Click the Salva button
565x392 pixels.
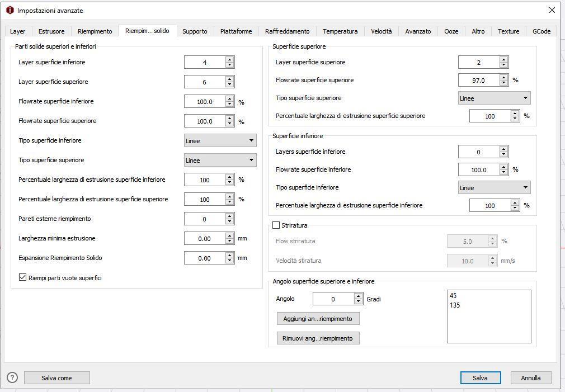(480, 378)
